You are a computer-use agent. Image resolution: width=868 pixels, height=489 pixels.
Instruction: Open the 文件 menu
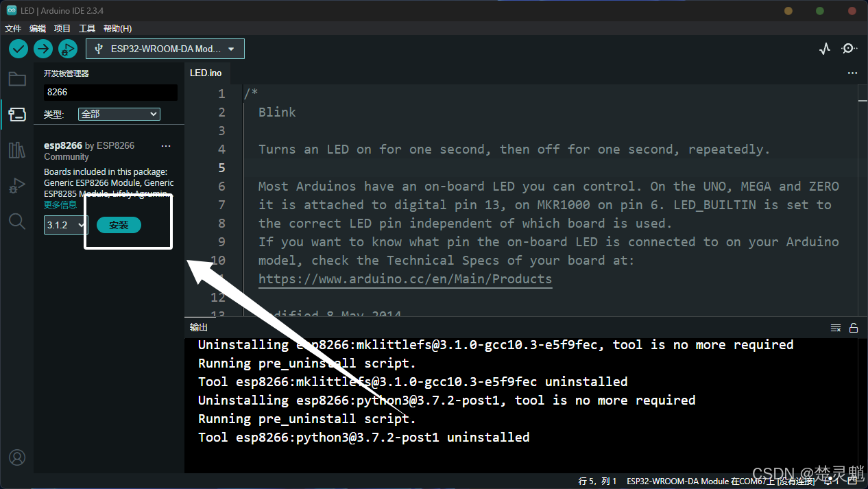tap(13, 29)
